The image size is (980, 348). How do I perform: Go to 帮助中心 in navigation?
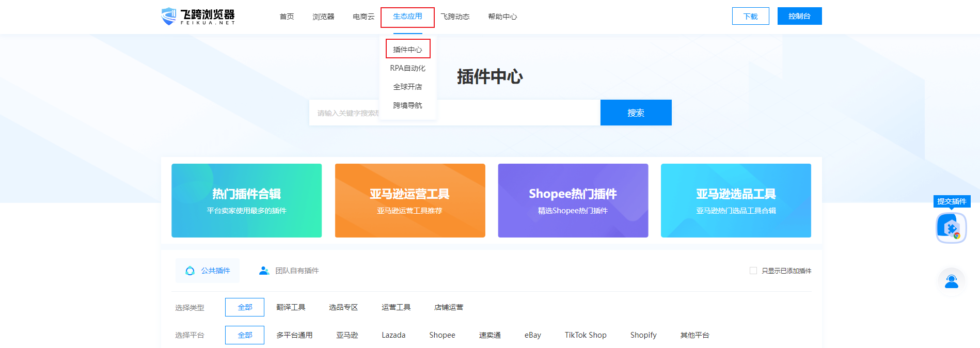point(502,17)
